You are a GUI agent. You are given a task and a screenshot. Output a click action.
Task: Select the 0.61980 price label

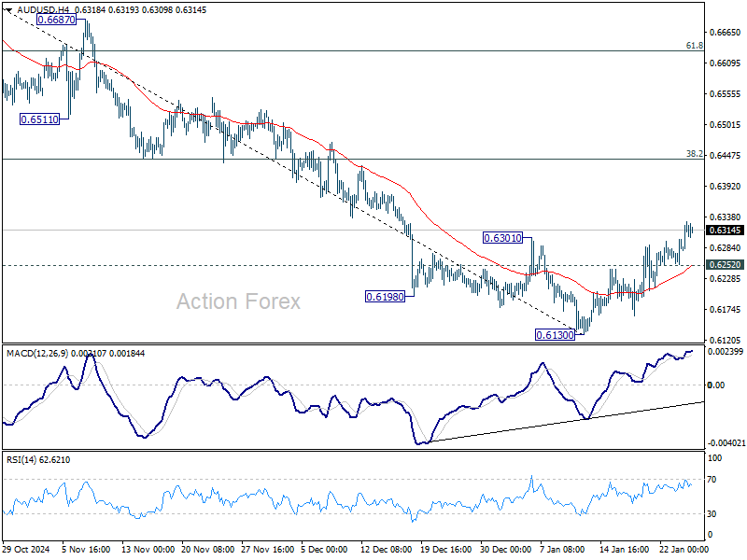tap(385, 297)
